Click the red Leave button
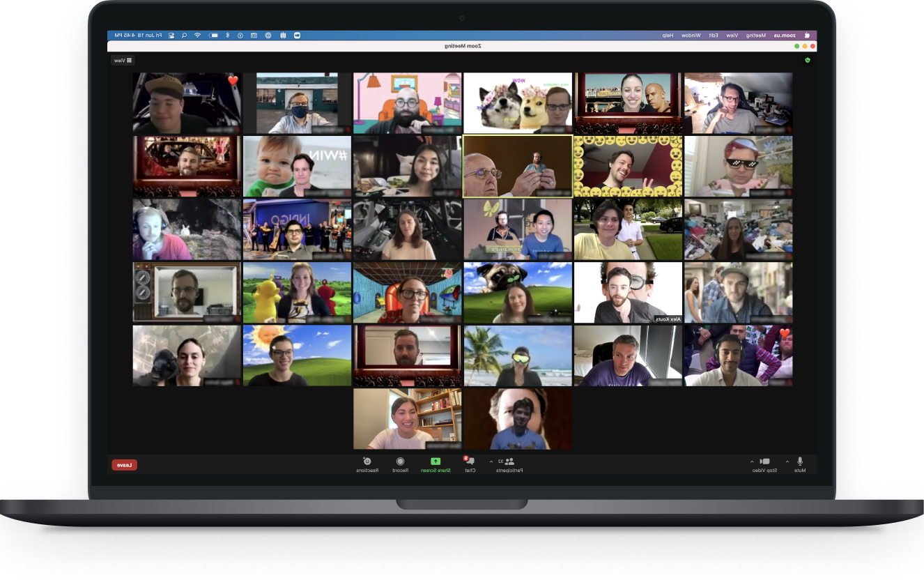 (x=125, y=465)
